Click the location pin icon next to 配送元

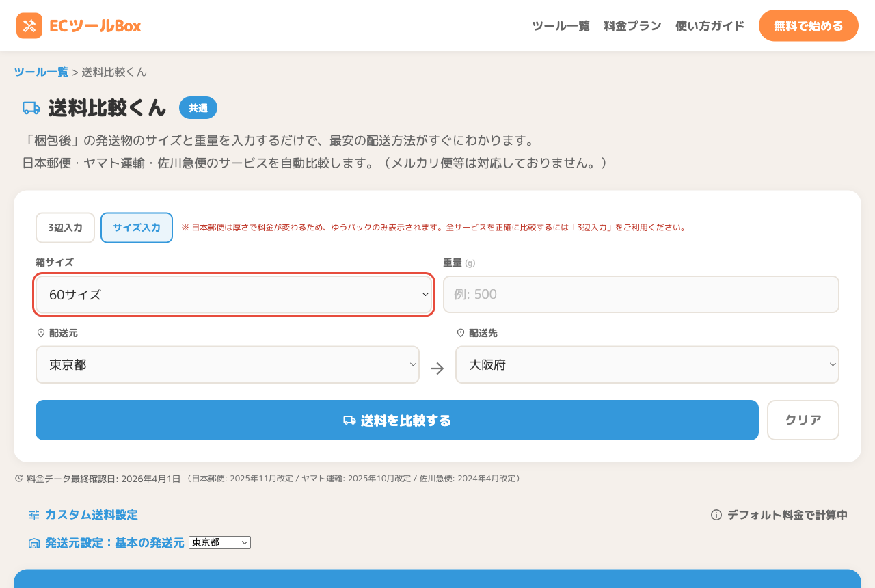tap(40, 333)
